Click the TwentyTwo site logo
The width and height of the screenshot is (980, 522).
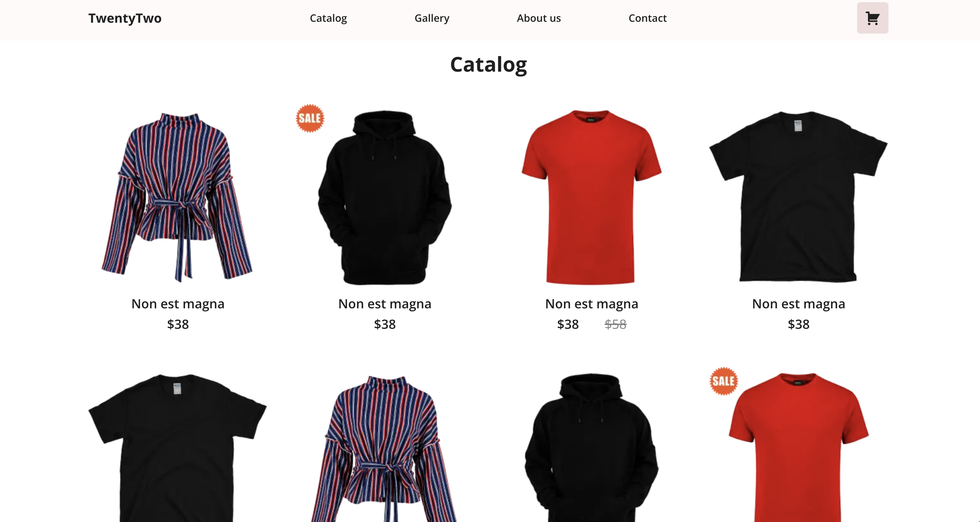pyautogui.click(x=125, y=18)
